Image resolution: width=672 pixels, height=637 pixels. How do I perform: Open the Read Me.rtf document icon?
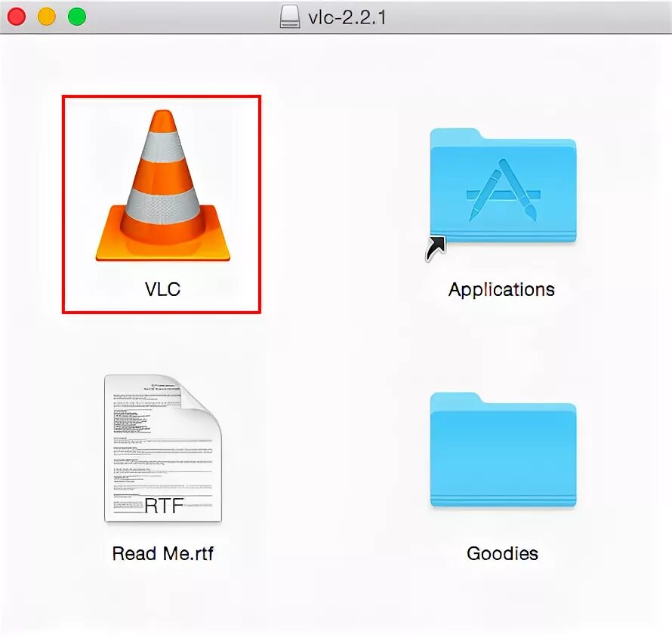click(163, 448)
